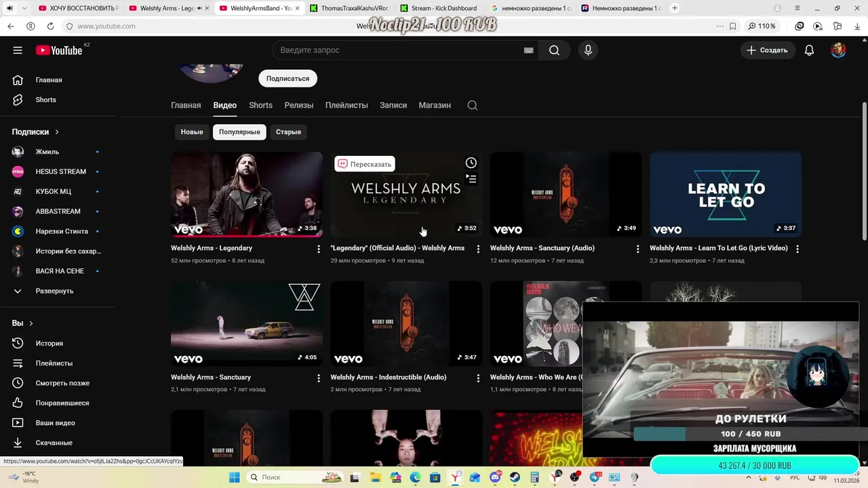Click the Создать button

click(768, 50)
